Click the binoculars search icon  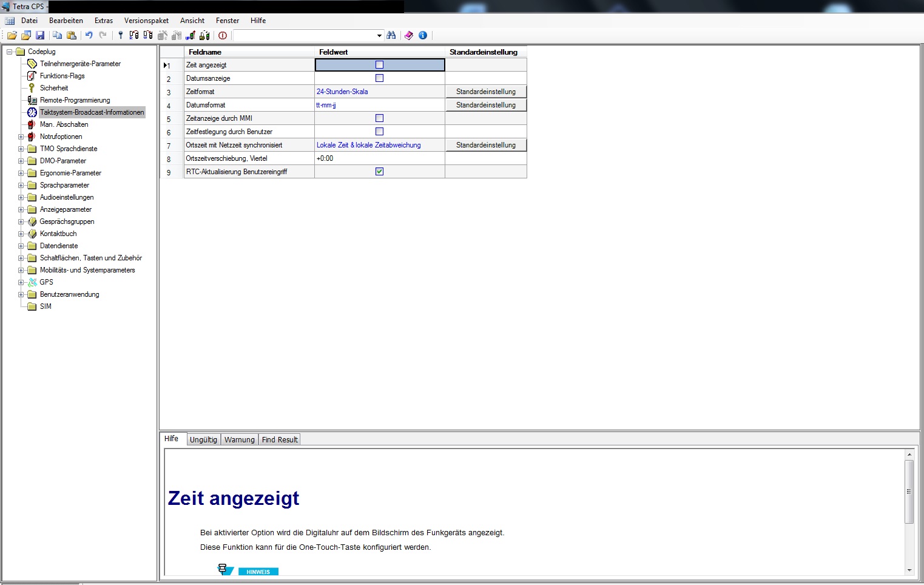391,35
